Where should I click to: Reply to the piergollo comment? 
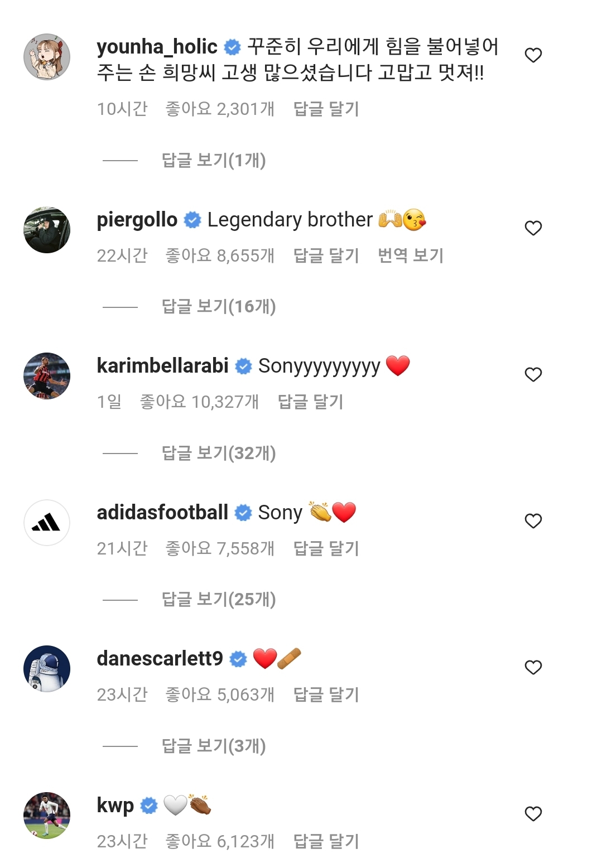326,255
